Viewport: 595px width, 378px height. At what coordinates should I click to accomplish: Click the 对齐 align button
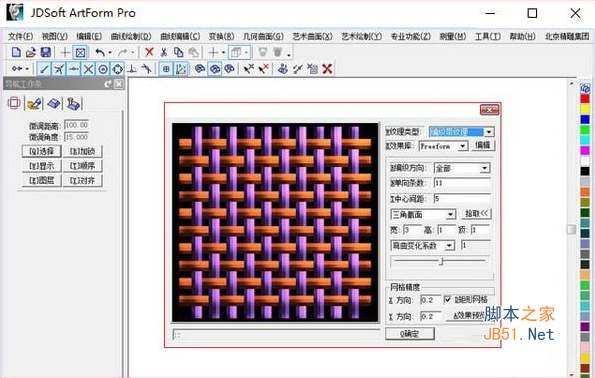click(83, 180)
